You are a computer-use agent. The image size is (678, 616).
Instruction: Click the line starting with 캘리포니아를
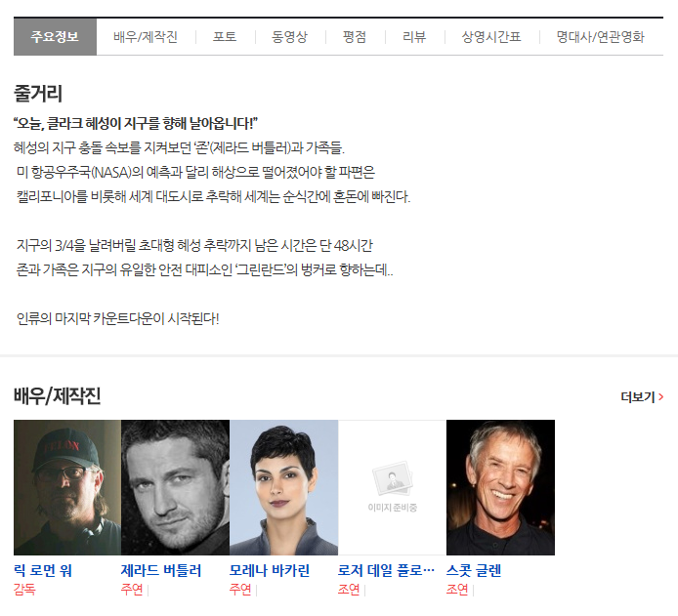(214, 197)
